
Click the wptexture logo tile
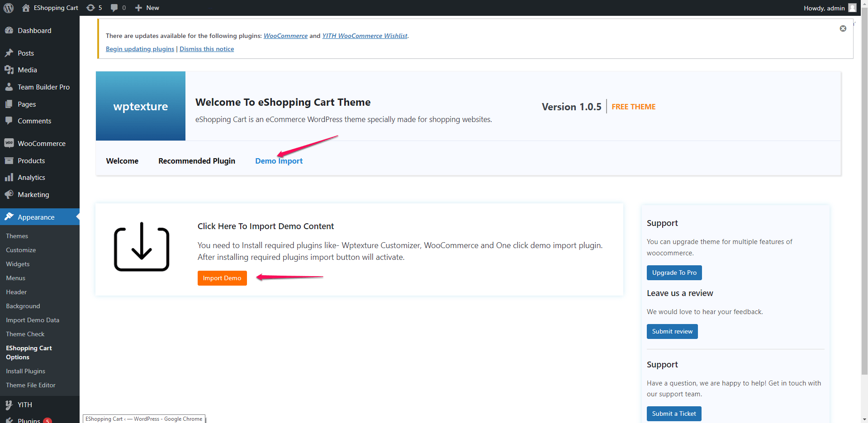[x=141, y=106]
